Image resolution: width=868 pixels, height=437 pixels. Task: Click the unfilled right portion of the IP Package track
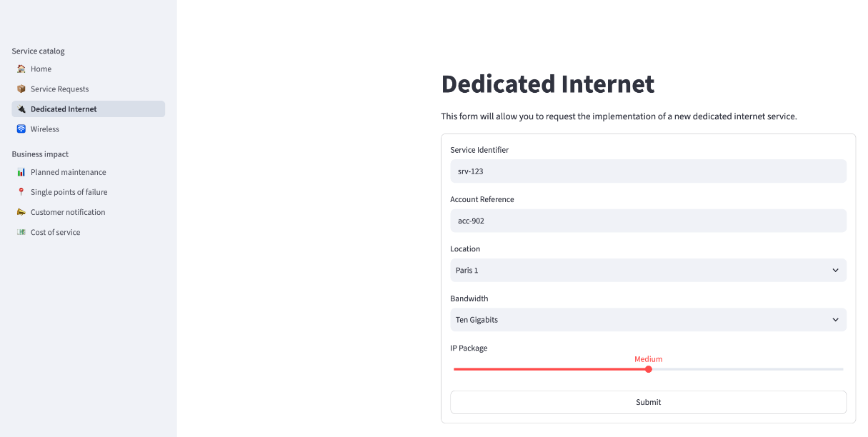tap(747, 369)
